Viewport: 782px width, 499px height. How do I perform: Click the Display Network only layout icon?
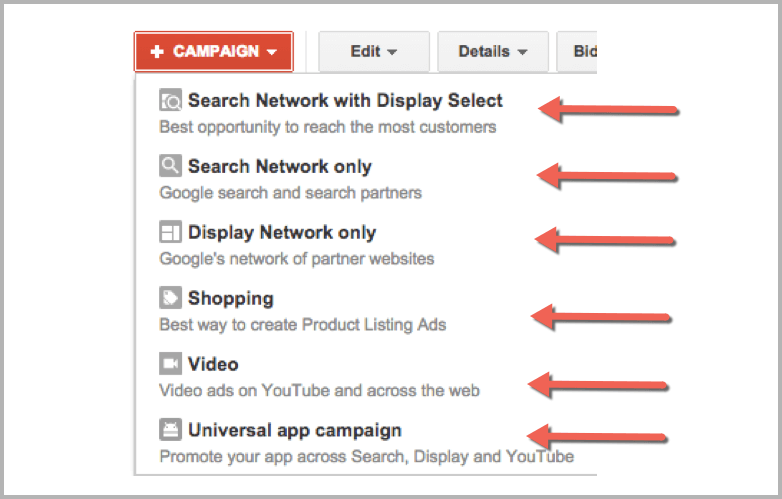(170, 233)
